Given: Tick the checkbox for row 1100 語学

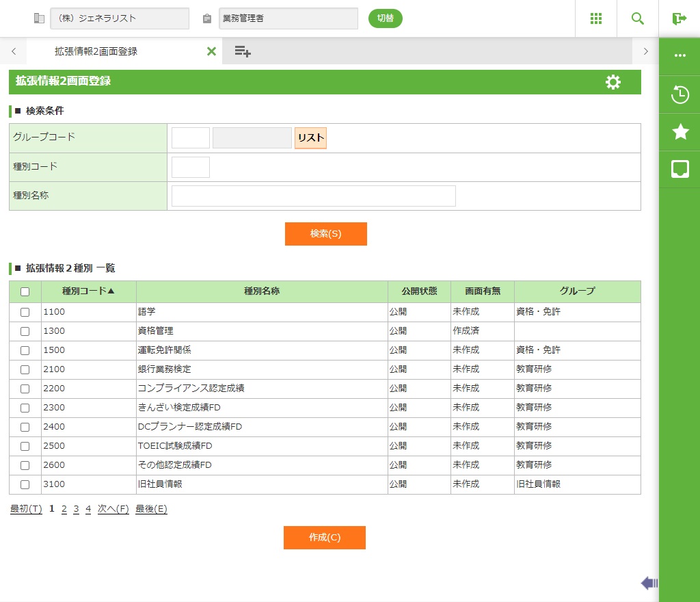Looking at the screenshot, I should pos(25,312).
